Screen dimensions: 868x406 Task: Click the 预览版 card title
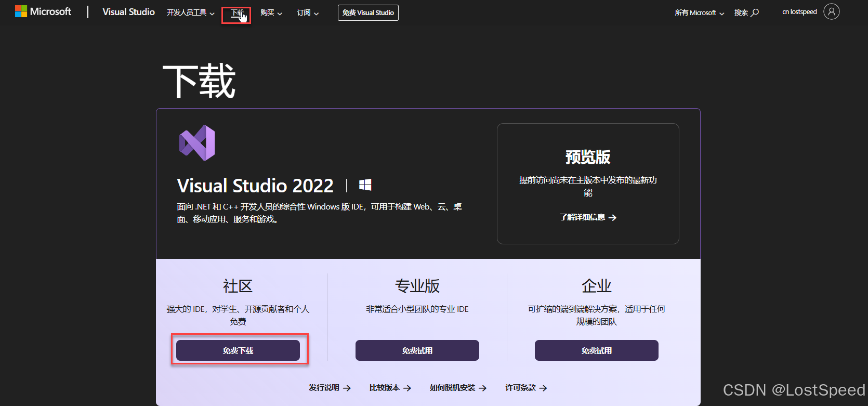tap(588, 157)
